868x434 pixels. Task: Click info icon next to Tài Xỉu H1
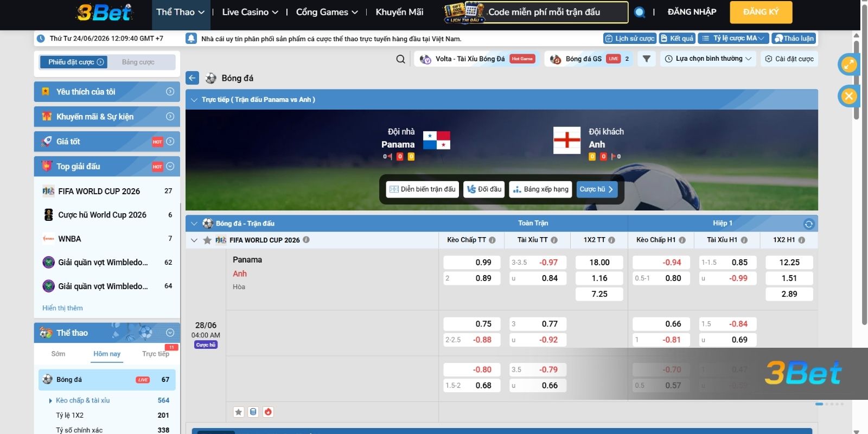pos(744,240)
